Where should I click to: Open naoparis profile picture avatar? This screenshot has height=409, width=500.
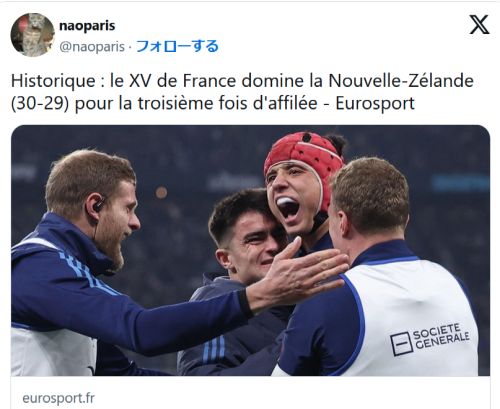[x=32, y=35]
